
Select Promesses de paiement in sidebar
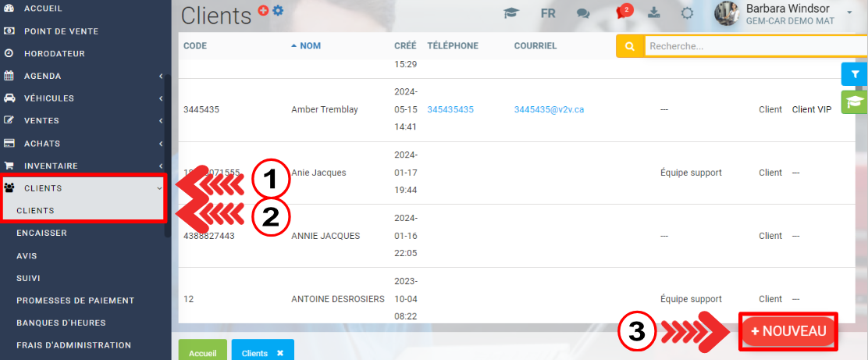(75, 301)
